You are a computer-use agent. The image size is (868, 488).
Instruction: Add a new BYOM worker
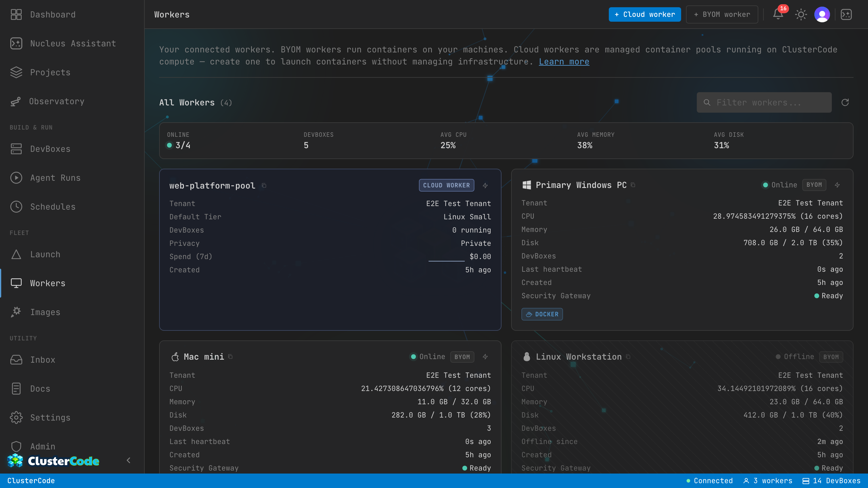click(722, 14)
